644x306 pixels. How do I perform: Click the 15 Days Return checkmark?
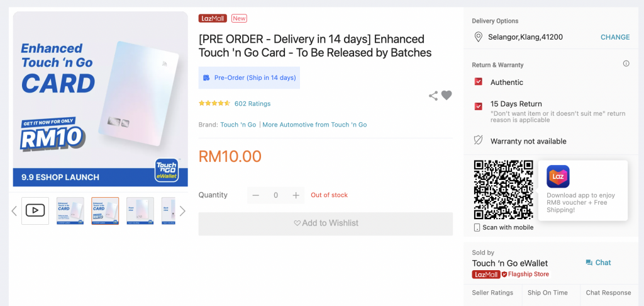click(x=479, y=106)
